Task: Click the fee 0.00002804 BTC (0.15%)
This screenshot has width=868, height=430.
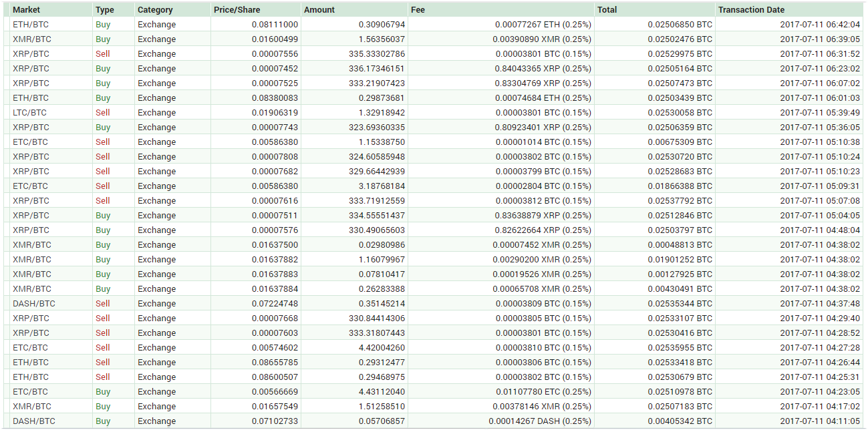Action: (543, 186)
